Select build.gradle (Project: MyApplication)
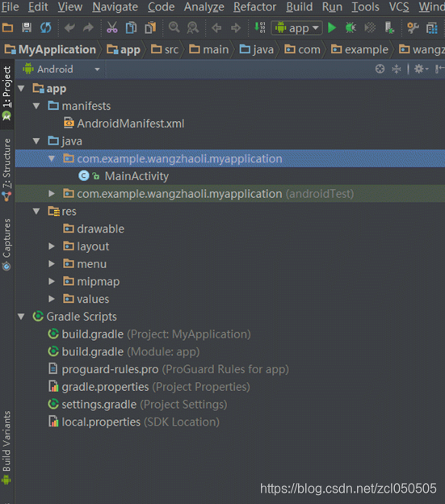 pyautogui.click(x=149, y=334)
